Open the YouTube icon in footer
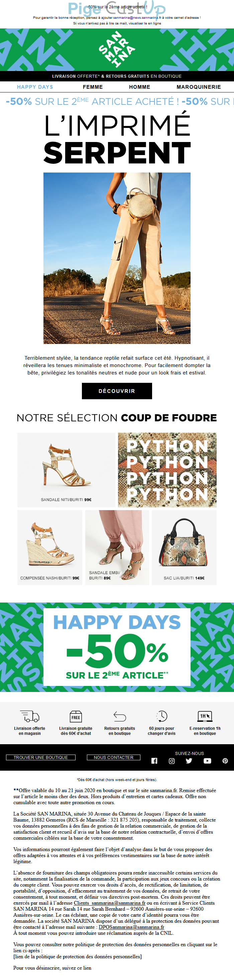The image size is (234, 980). coord(207,761)
